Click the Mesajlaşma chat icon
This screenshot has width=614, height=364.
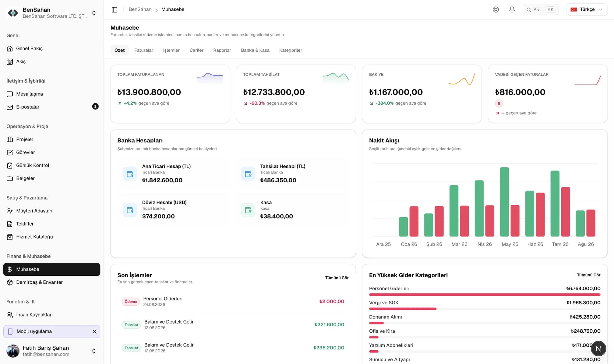coord(10,94)
